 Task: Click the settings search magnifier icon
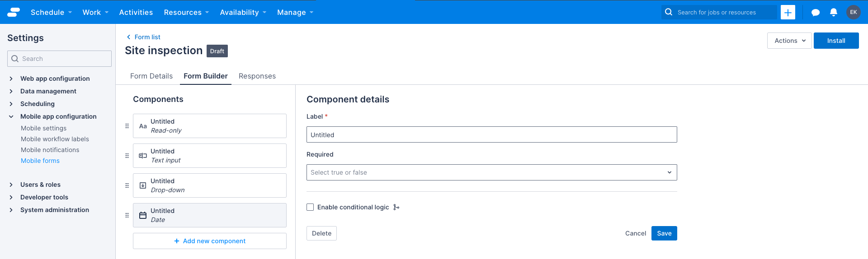tap(15, 59)
